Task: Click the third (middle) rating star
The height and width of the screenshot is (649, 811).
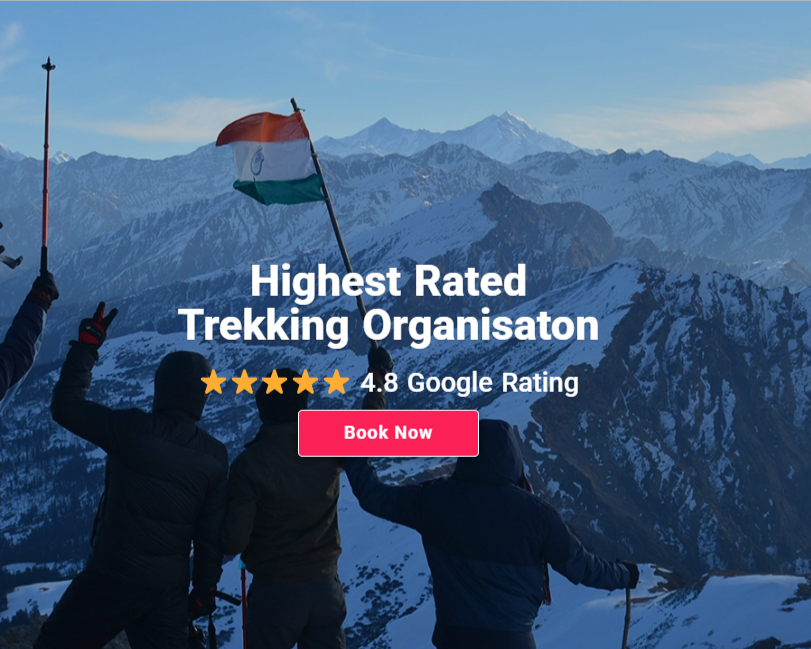Action: [275, 382]
